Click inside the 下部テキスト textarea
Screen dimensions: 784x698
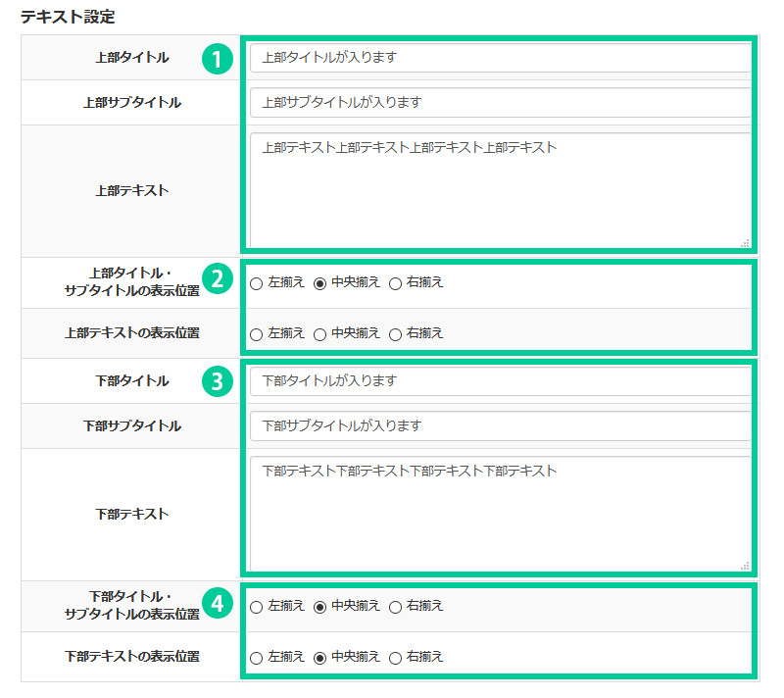click(500, 515)
